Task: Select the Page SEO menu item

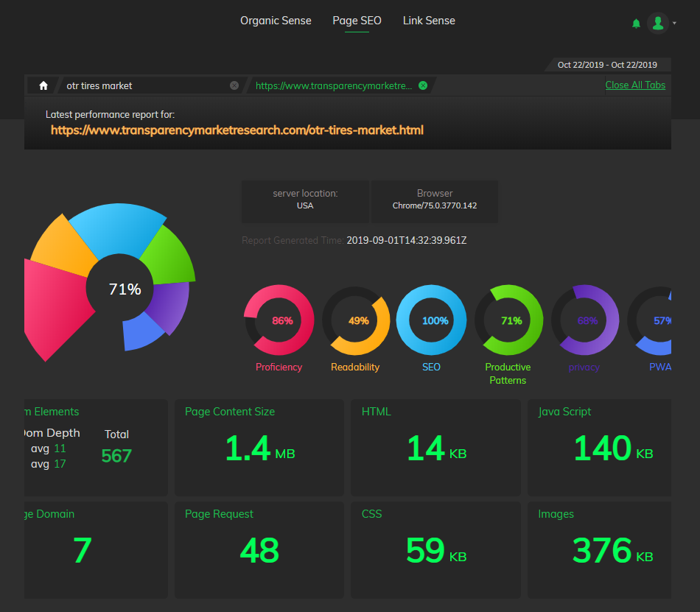Action: (357, 21)
